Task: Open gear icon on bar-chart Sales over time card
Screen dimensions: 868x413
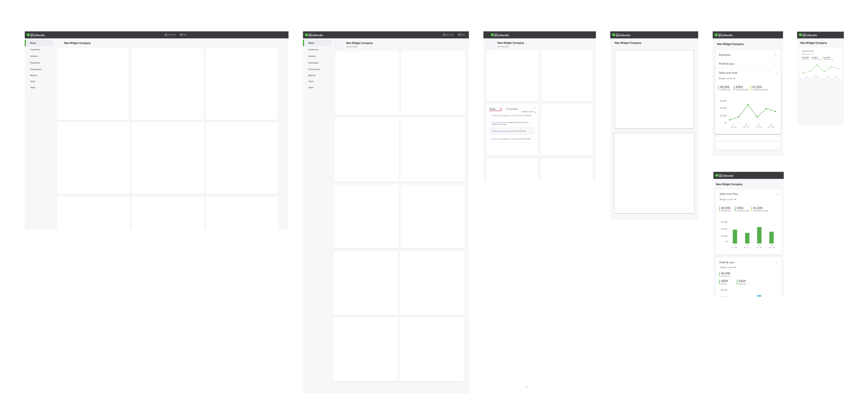Action: click(777, 194)
